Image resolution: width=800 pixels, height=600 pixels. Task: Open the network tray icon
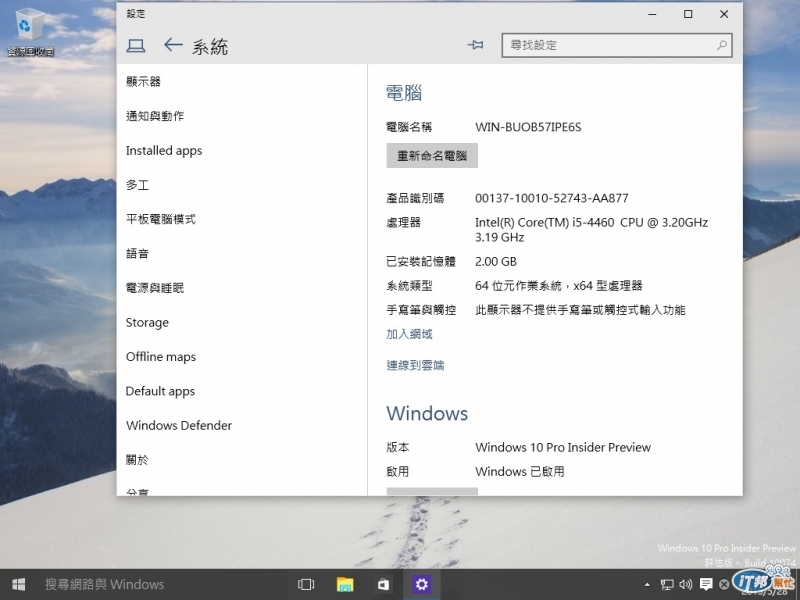667,585
